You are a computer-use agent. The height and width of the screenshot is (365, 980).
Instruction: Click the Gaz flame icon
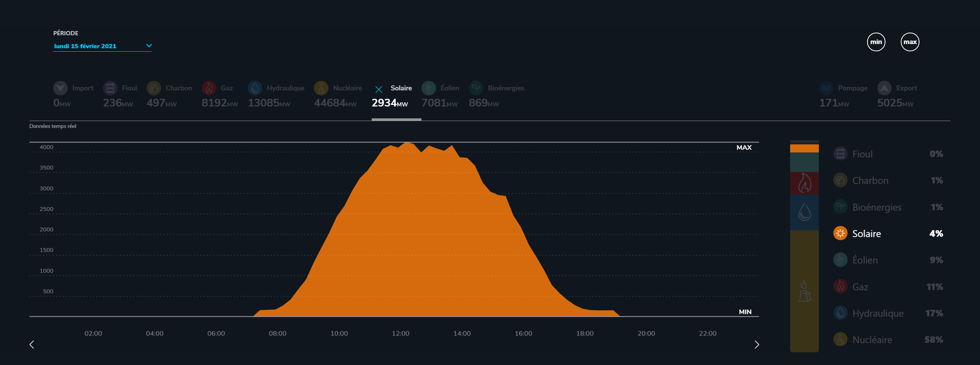point(209,88)
